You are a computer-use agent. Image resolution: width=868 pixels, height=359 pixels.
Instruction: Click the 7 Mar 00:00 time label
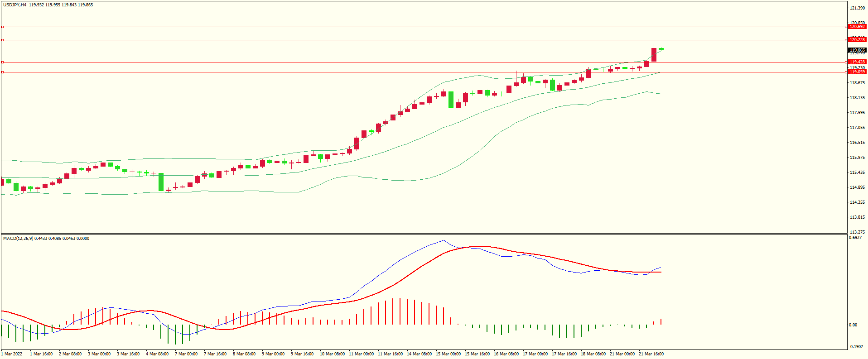pos(186,354)
